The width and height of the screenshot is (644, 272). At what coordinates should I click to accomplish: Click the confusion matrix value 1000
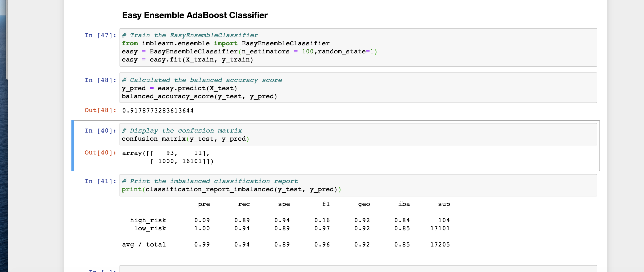tap(166, 161)
